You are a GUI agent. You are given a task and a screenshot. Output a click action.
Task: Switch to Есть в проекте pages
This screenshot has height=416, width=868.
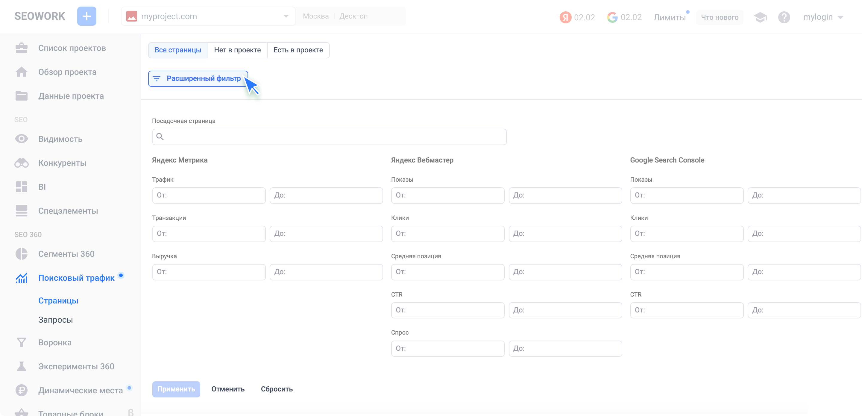coord(298,50)
